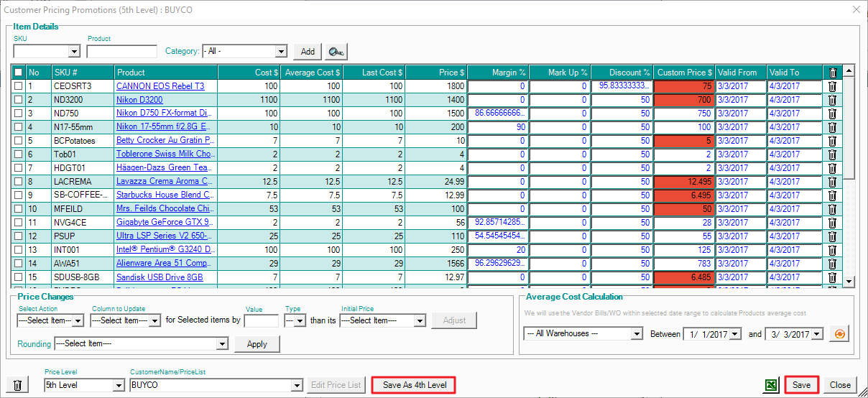
Task: Click the Product search input field
Action: pyautogui.click(x=121, y=52)
